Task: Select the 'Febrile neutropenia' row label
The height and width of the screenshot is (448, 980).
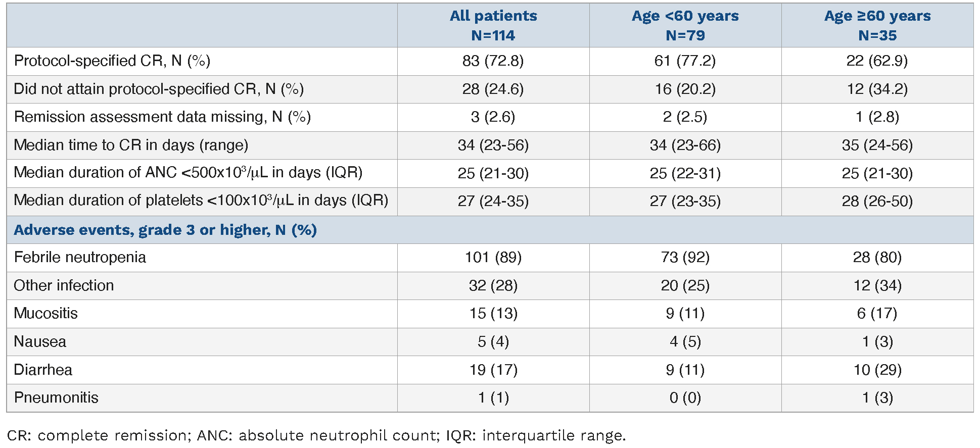Action: coord(80,258)
